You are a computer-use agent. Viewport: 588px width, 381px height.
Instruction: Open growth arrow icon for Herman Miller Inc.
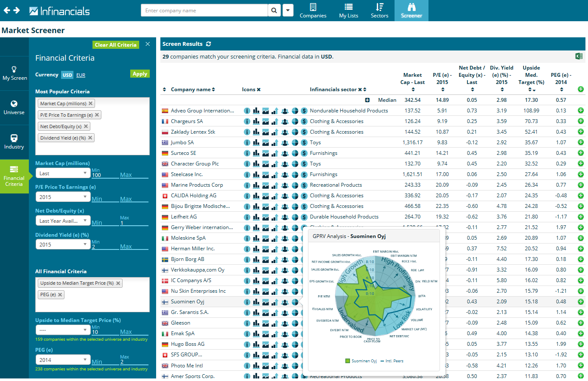(275, 249)
